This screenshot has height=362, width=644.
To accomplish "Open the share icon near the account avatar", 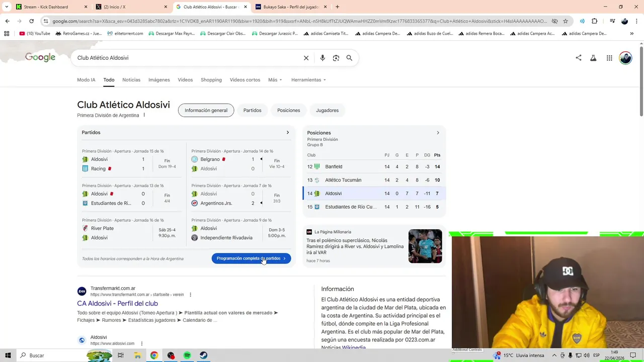I will 579,58.
